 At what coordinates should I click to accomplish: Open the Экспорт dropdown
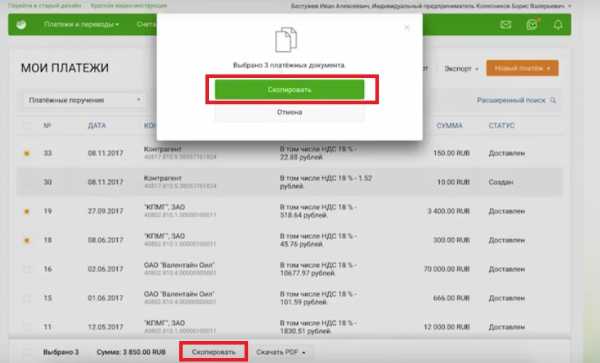tap(461, 69)
